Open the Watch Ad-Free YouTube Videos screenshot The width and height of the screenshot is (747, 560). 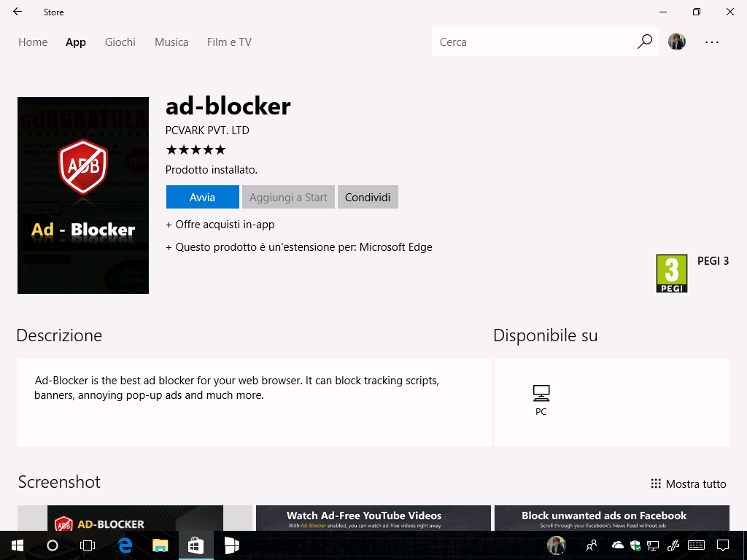[x=373, y=518]
